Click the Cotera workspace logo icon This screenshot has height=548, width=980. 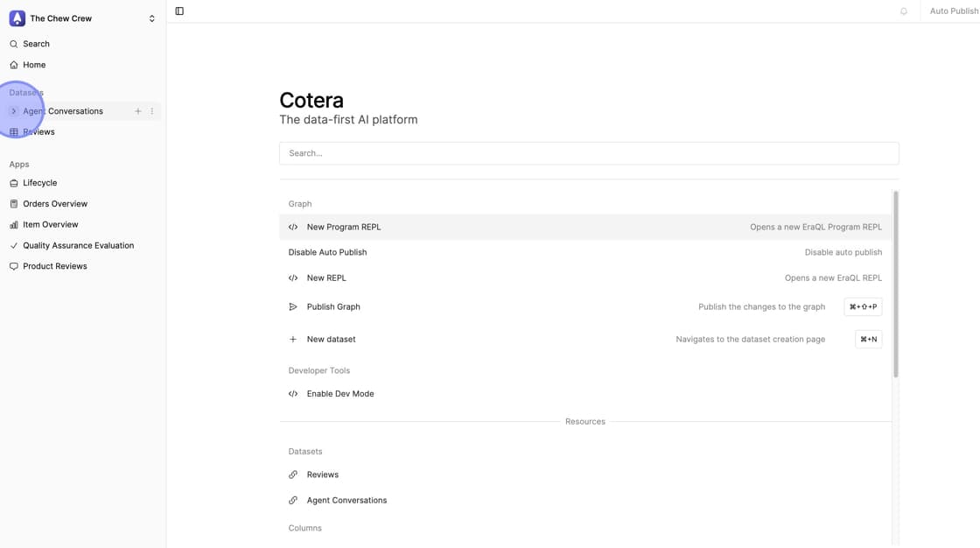pos(17,18)
